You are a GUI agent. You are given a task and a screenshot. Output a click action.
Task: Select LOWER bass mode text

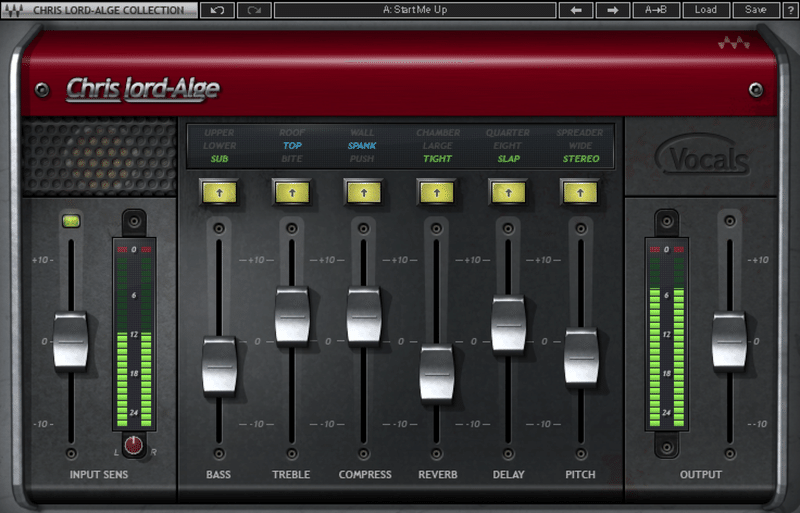[219, 145]
